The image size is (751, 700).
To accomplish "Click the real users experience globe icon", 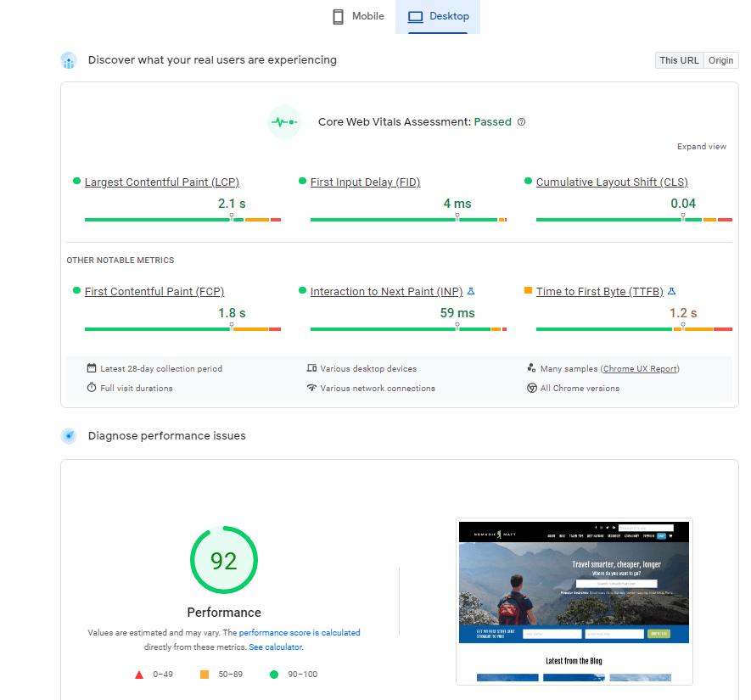I will 68,60.
